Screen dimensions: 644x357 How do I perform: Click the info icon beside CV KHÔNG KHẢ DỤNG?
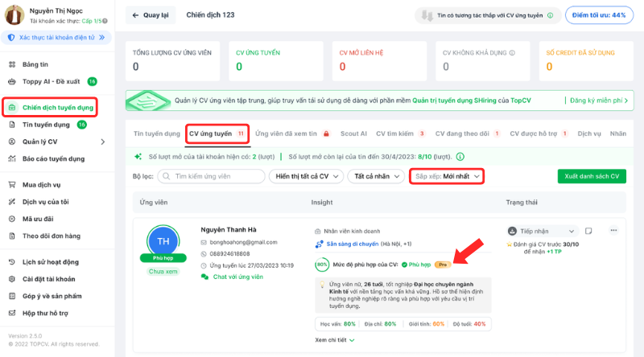512,52
